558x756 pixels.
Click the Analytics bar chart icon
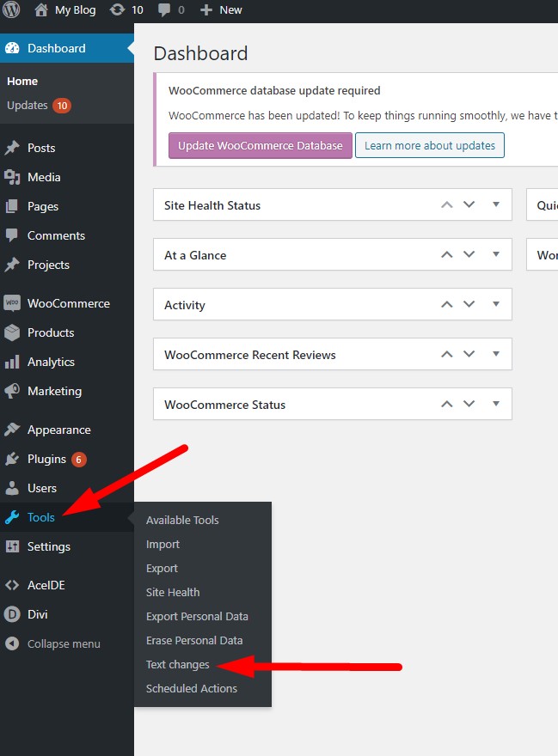[x=12, y=362]
